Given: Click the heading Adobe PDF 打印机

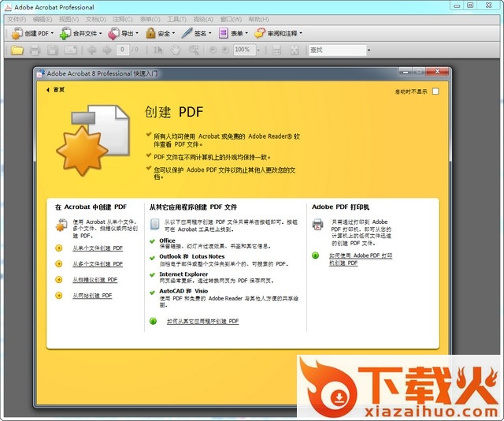Looking at the screenshot, I should coord(340,207).
